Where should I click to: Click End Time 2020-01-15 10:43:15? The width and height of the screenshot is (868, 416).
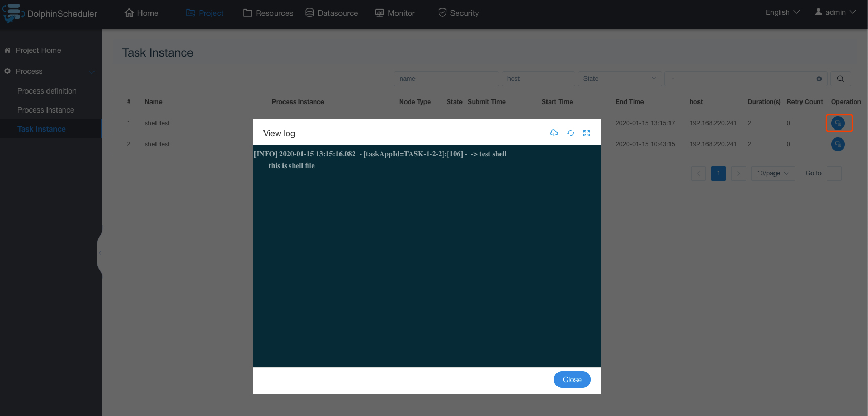tap(645, 144)
